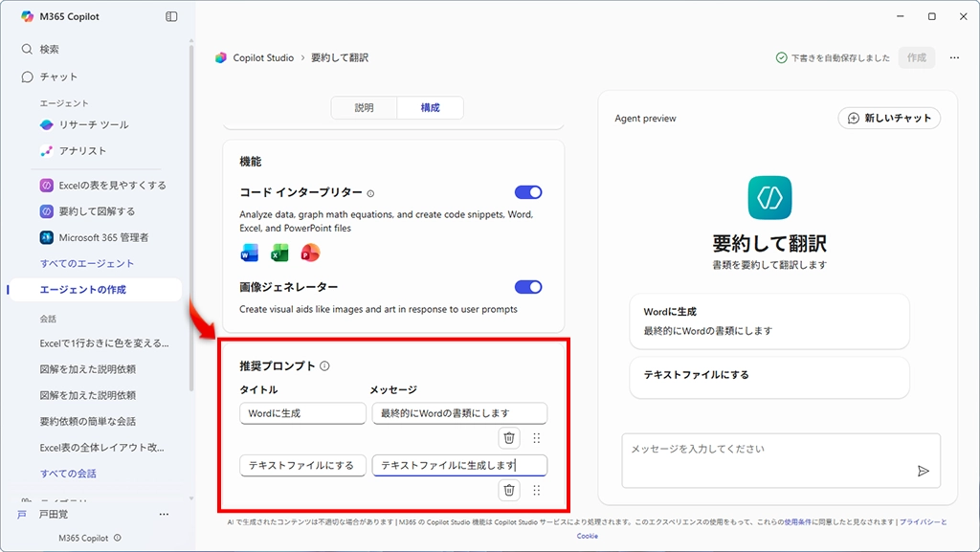980x552 pixels.
Task: Turn off the 画像ジェネレーター toggle
Action: click(x=528, y=287)
